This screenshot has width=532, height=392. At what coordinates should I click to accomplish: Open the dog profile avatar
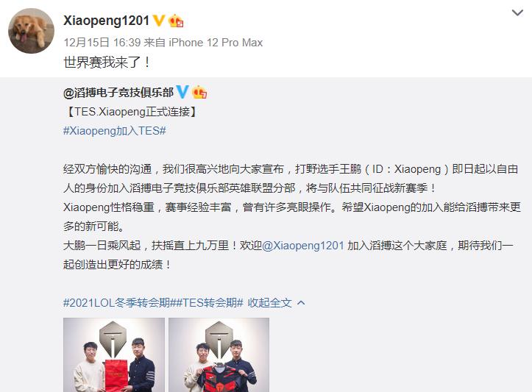(31, 31)
